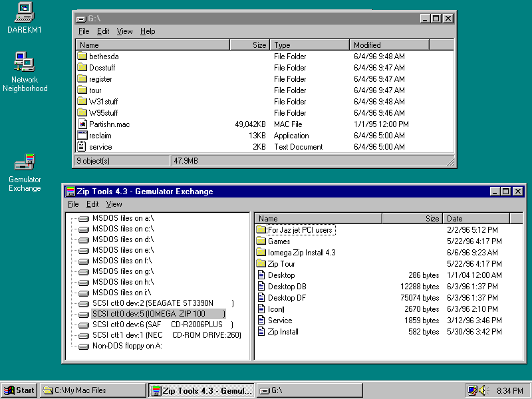Image resolution: width=532 pixels, height=399 pixels.
Task: Select MSDOS files on h:\ in the tree
Action: 123,281
